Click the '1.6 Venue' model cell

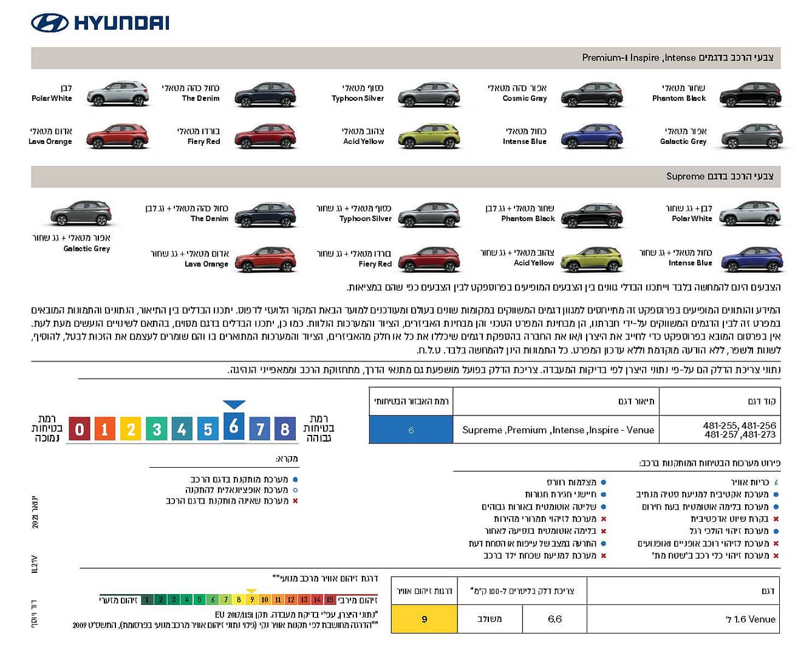point(683,619)
